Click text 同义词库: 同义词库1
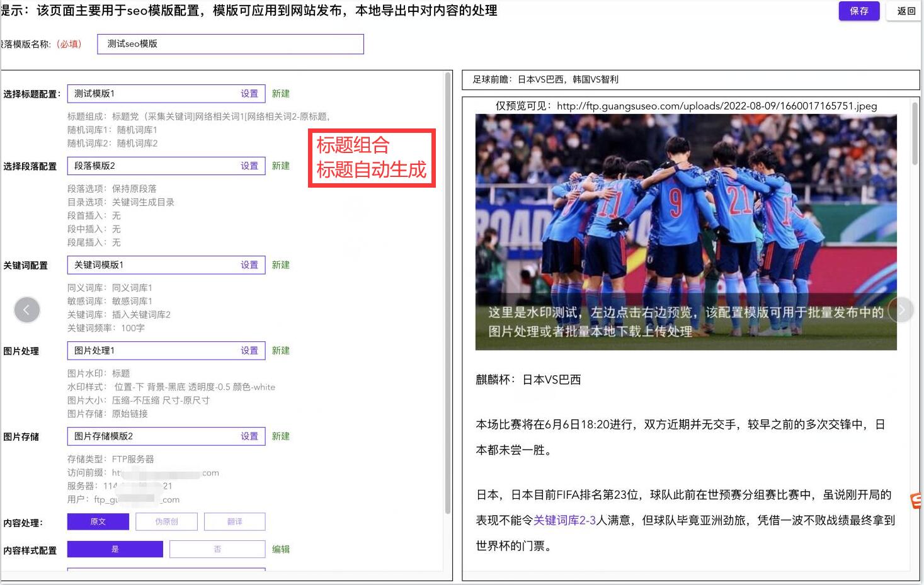Screen dimensions: 924x585 pyautogui.click(x=110, y=288)
